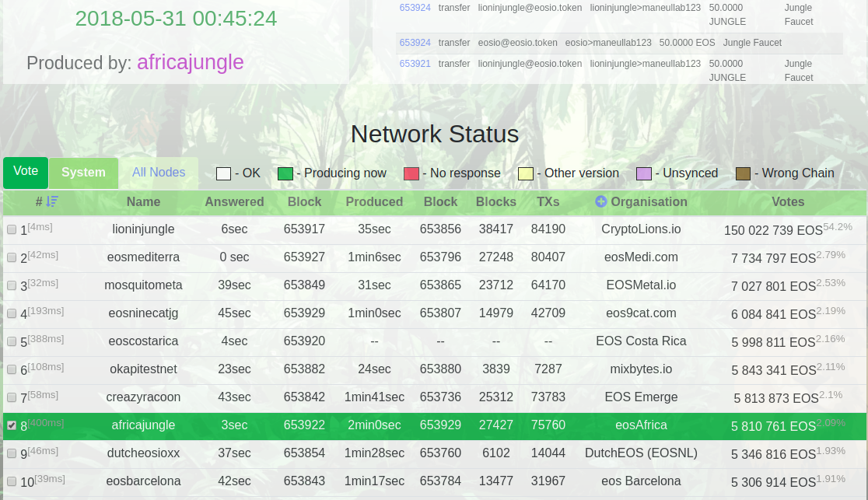Click the Other version yellow swatch

click(x=525, y=174)
